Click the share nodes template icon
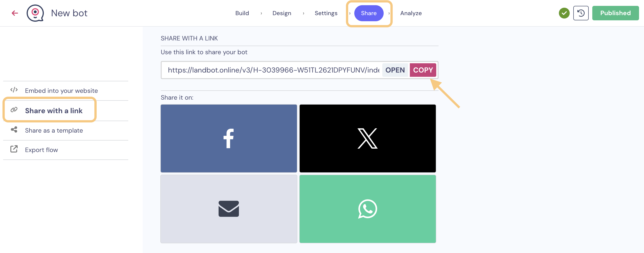The image size is (644, 253). coord(14,129)
